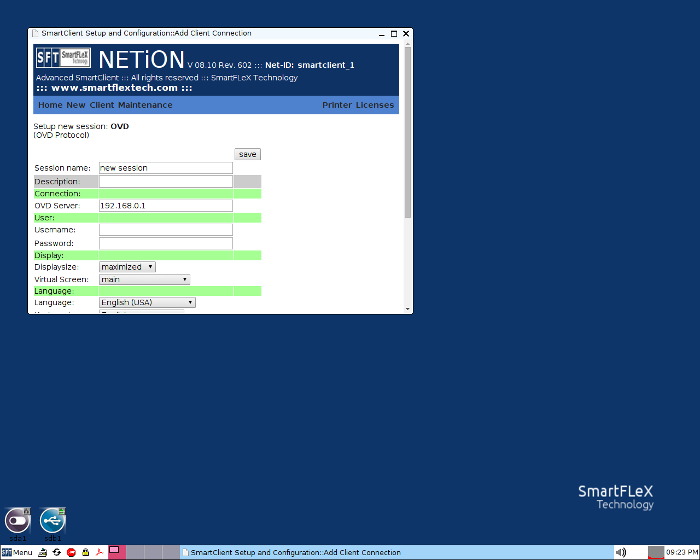Focus the OVD Server input field

coord(166,205)
